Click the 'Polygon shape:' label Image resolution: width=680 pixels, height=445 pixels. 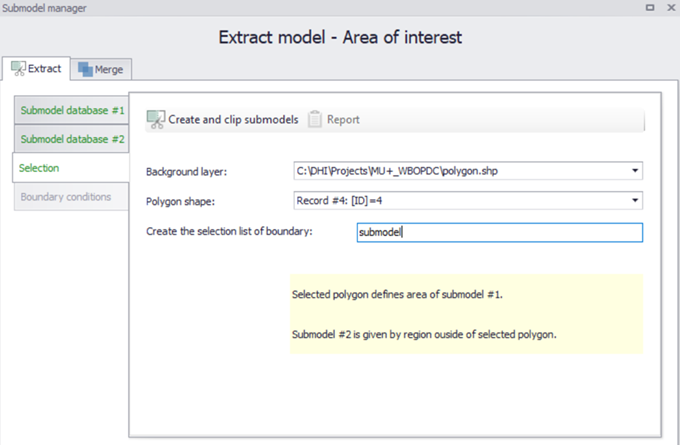click(180, 201)
